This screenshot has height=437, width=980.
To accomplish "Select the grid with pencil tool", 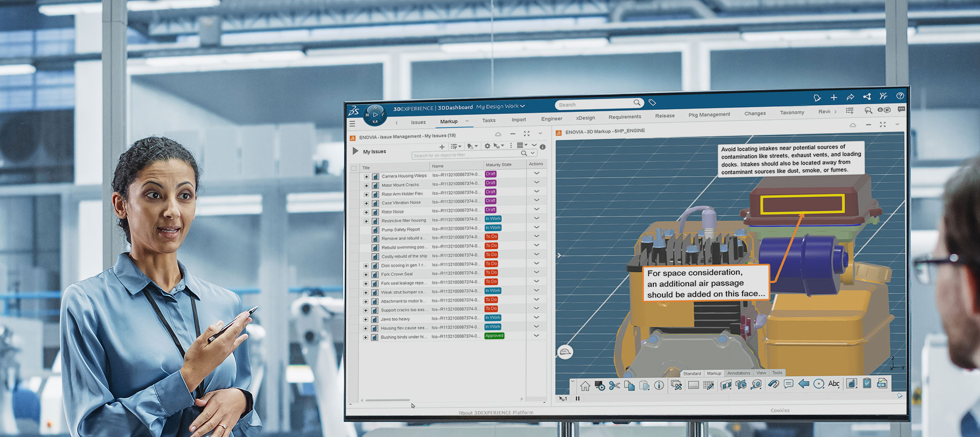I will 708,385.
